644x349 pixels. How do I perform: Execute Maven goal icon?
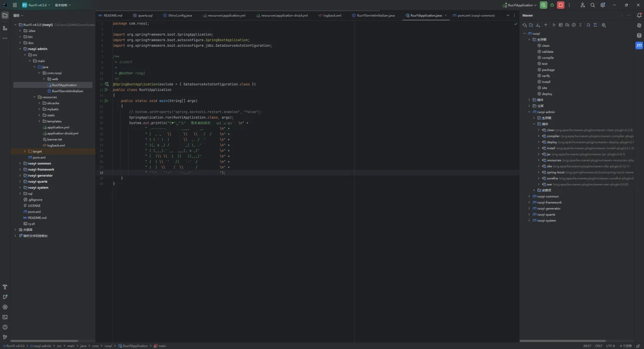[x=561, y=25]
